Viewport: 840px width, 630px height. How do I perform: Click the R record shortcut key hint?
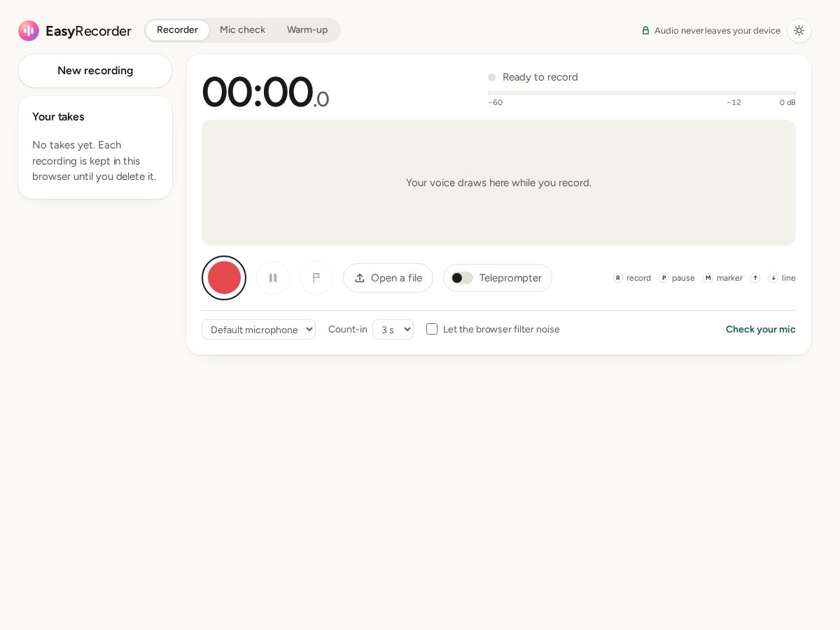[x=618, y=278]
